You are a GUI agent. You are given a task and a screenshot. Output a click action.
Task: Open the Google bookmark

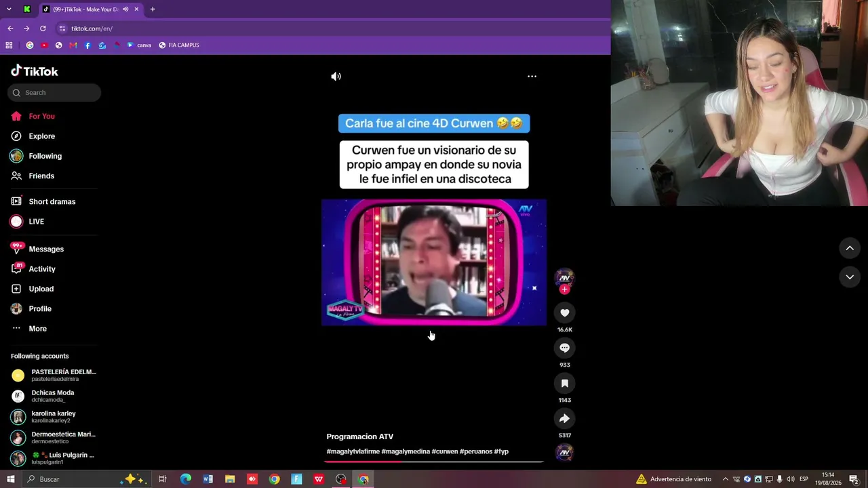(30, 45)
